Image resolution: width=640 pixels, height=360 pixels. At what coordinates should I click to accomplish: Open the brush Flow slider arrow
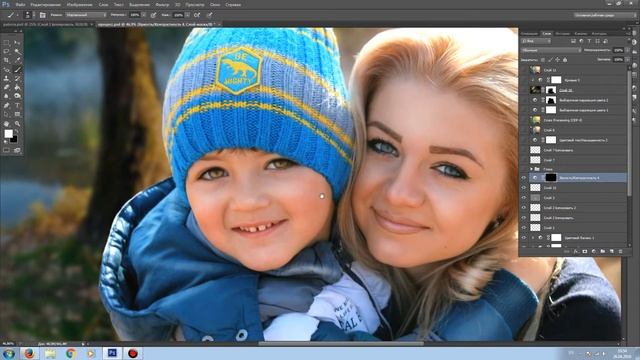[x=187, y=15]
